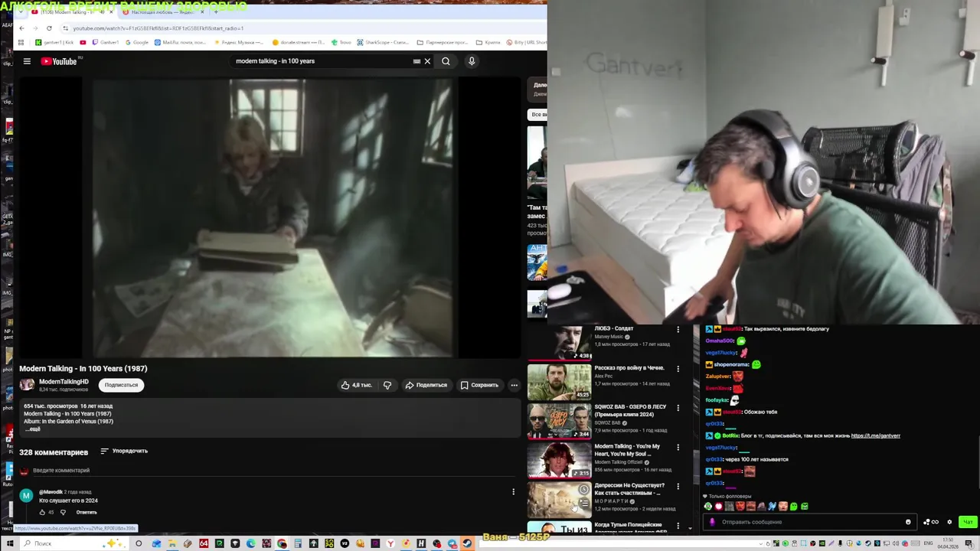This screenshot has height=551, width=980.
Task: Open the Task View taskbar button
Action: 139,543
